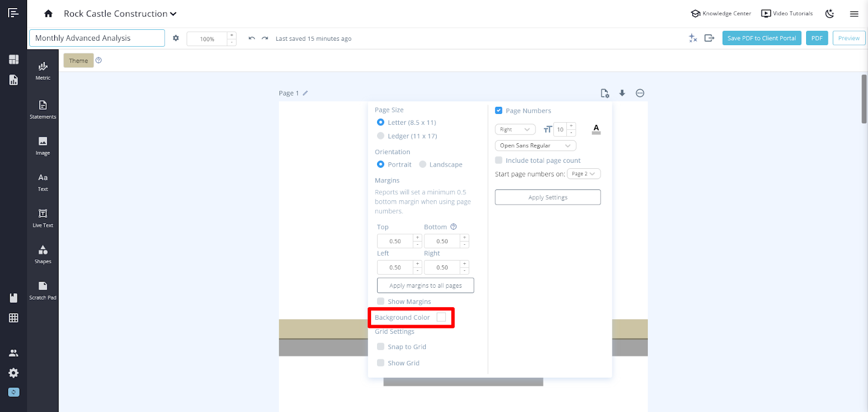Open report settings gear next to title
The height and width of the screenshot is (412, 868).
pos(176,38)
